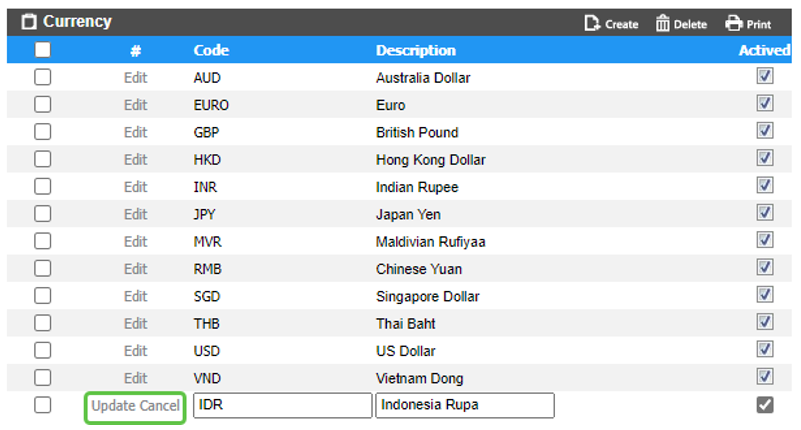This screenshot has width=801, height=430.
Task: Sort by the Code column header
Action: (x=211, y=50)
